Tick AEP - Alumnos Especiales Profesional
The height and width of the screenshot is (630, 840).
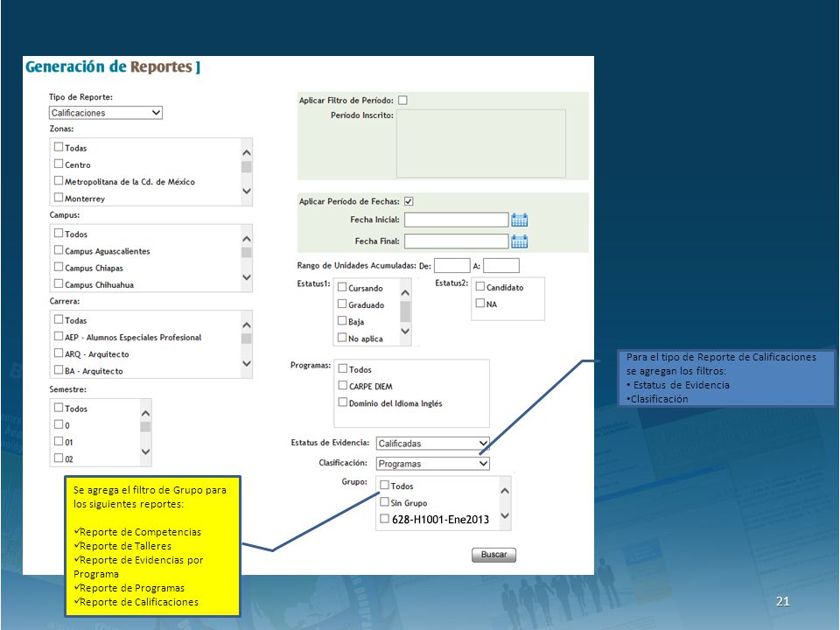(x=59, y=336)
